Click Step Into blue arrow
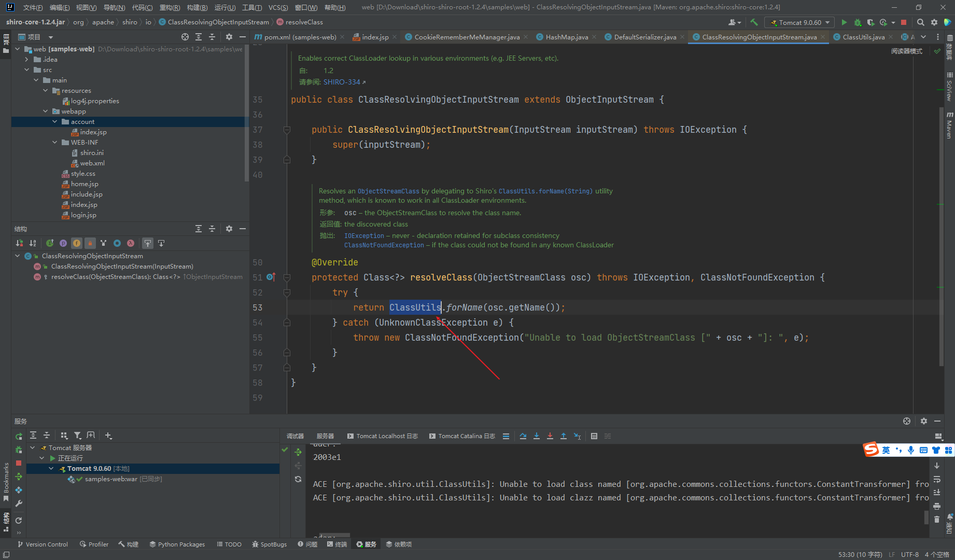 click(x=537, y=436)
